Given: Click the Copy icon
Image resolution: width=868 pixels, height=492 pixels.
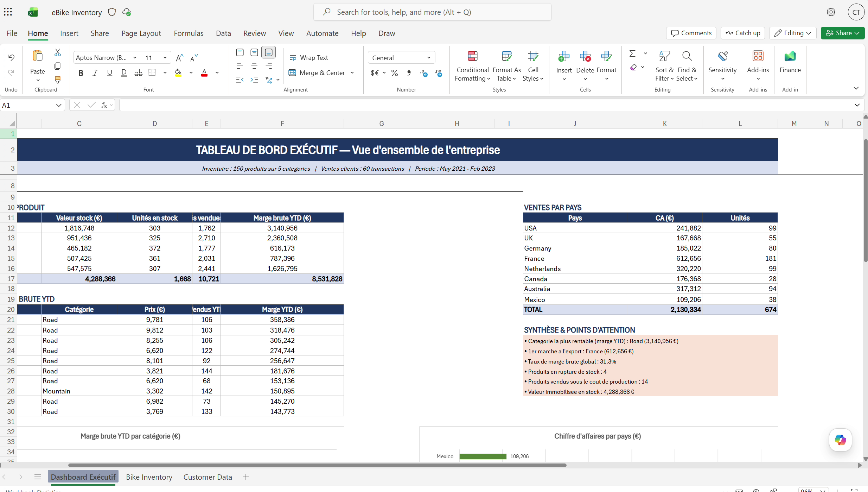Looking at the screenshot, I should 58,66.
